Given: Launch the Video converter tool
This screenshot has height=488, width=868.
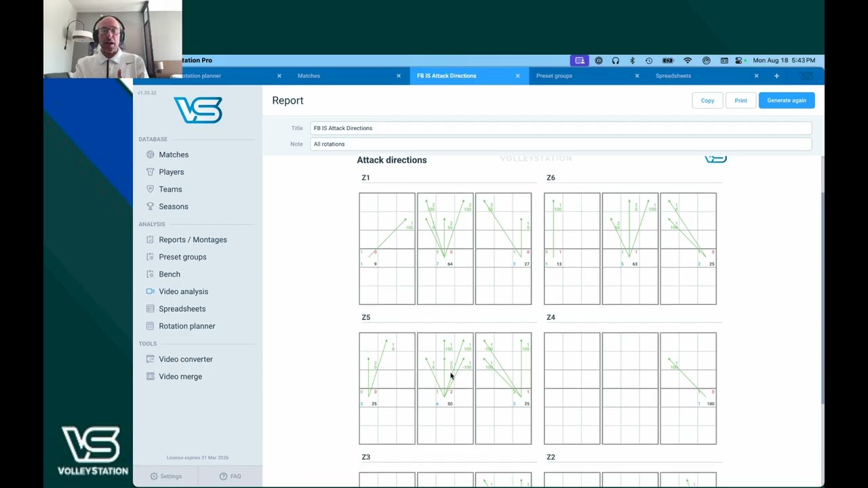Looking at the screenshot, I should click(185, 359).
